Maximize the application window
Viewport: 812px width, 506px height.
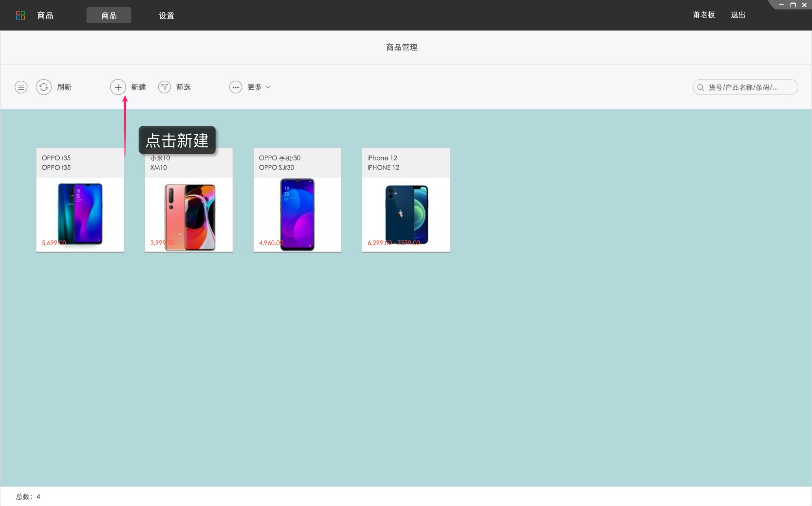pos(793,5)
